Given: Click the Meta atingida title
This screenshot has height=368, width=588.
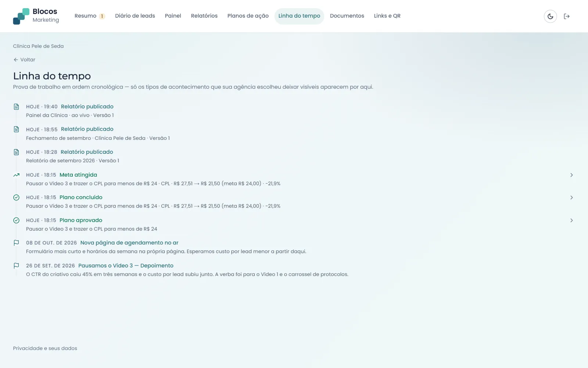Looking at the screenshot, I should pos(78,175).
